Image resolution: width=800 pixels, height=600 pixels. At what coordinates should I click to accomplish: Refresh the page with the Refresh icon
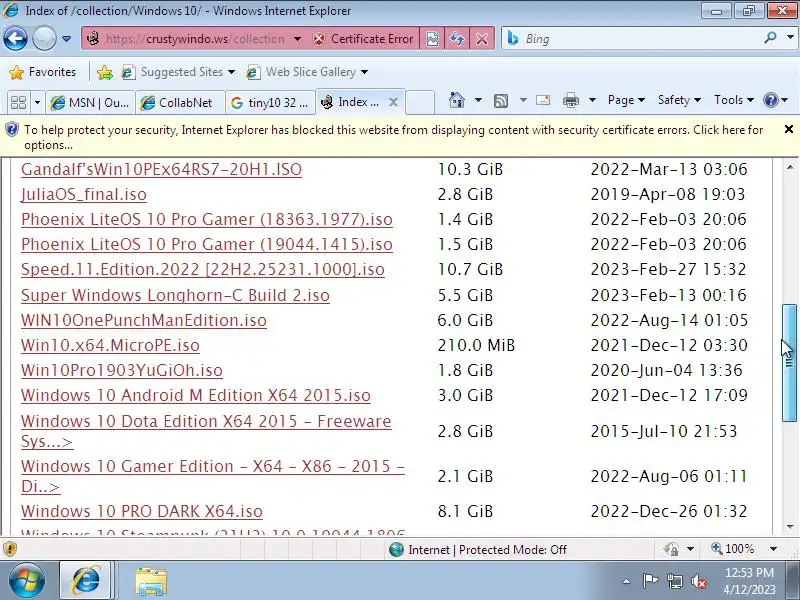pos(457,39)
